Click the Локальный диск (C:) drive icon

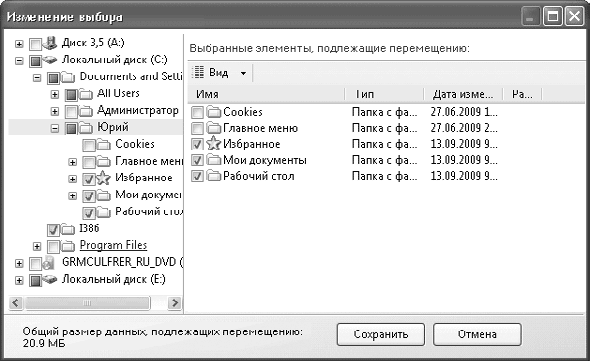[50, 60]
